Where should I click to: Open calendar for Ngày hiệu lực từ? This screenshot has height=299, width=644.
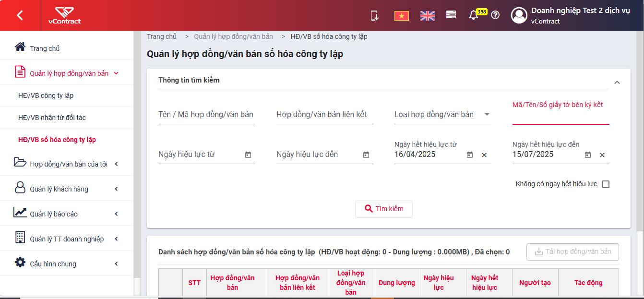click(x=248, y=155)
